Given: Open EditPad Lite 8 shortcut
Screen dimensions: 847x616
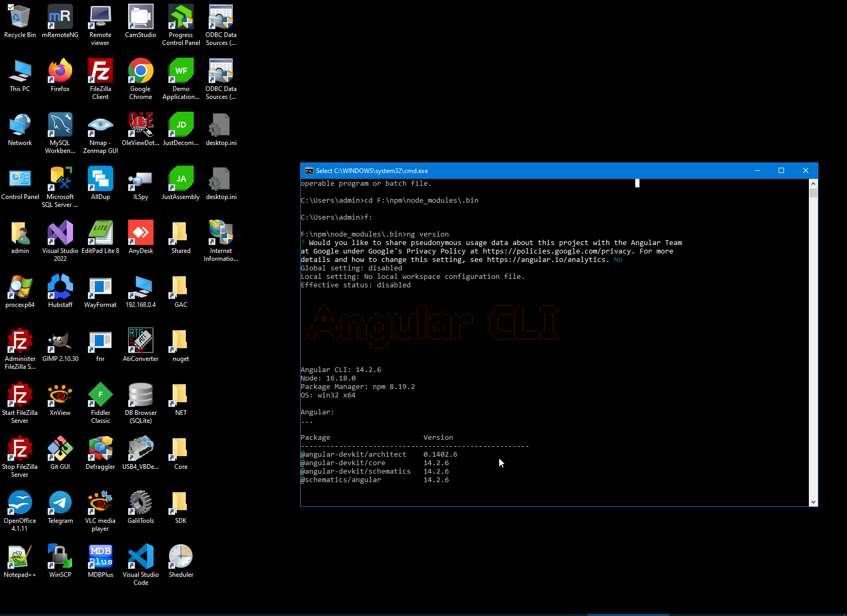Looking at the screenshot, I should click(x=100, y=237).
